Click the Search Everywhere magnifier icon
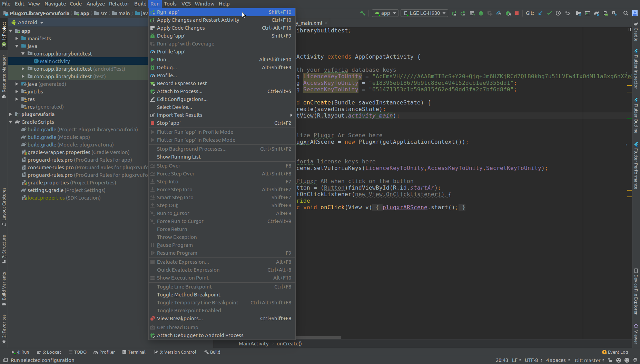This screenshot has height=364, width=640. [626, 13]
